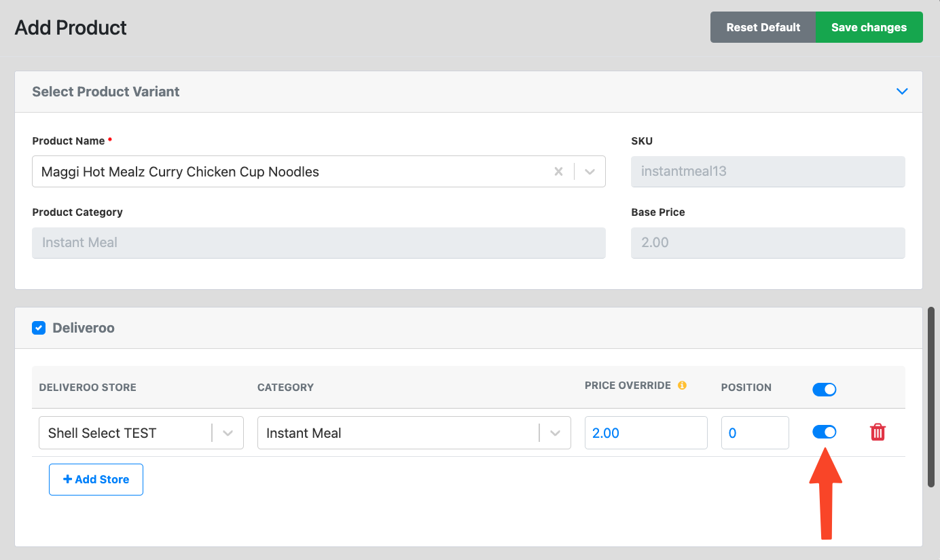940x560 pixels.
Task: Click the Position input field
Action: pyautogui.click(x=755, y=433)
